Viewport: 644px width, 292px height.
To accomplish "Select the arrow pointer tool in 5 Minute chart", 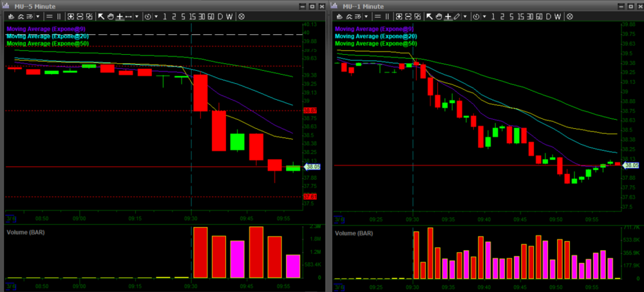I will [101, 16].
